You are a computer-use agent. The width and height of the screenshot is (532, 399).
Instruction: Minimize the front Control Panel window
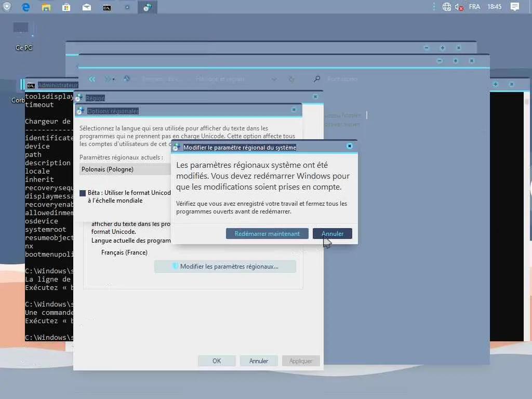(440, 61)
